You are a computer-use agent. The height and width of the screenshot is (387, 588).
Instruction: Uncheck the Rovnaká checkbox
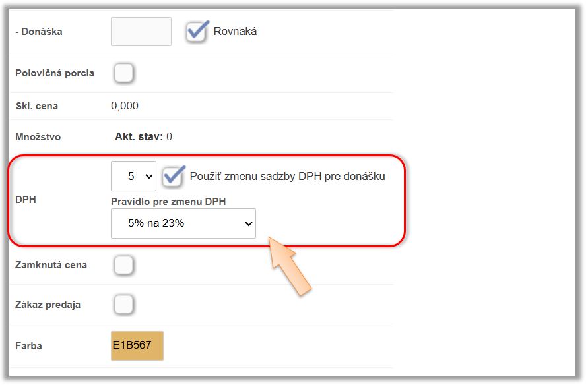(x=197, y=32)
